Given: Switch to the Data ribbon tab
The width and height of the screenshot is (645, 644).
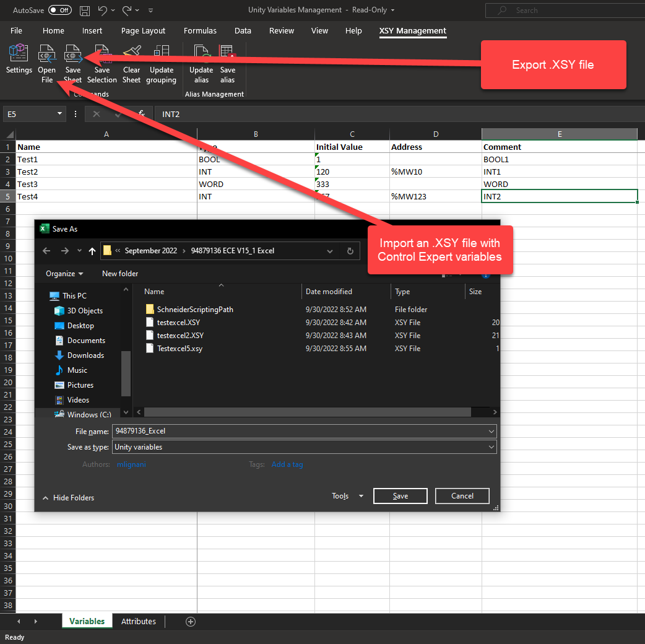Looking at the screenshot, I should [x=243, y=31].
